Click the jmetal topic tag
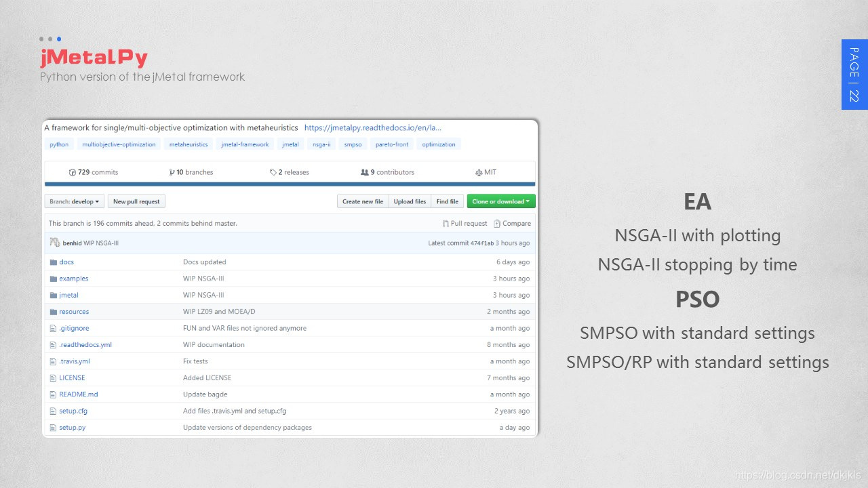 (x=290, y=144)
